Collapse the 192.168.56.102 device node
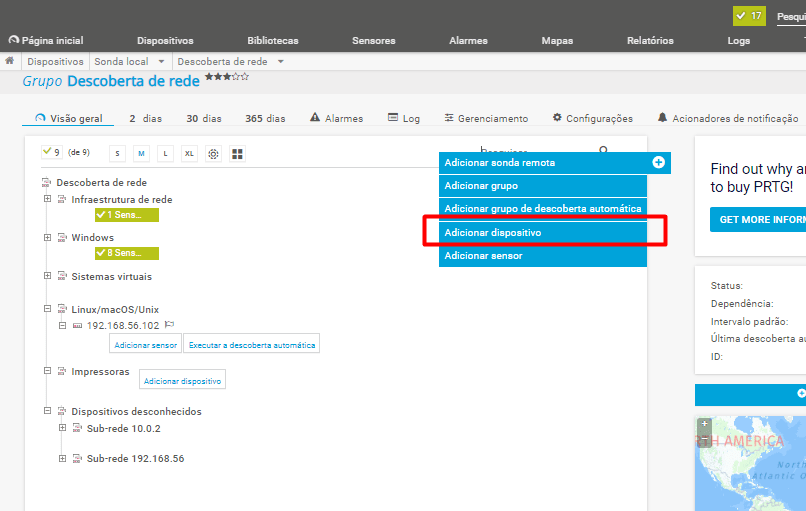This screenshot has height=511, width=806. pos(62,325)
